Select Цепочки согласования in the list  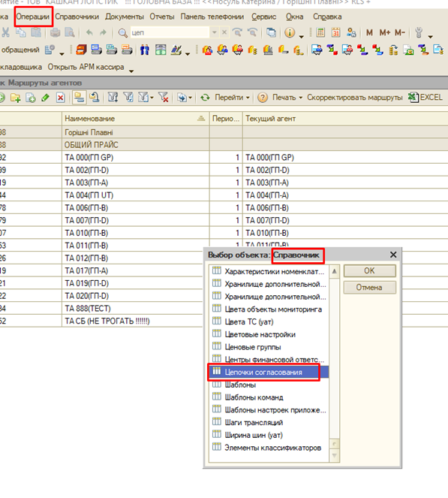(x=269, y=372)
